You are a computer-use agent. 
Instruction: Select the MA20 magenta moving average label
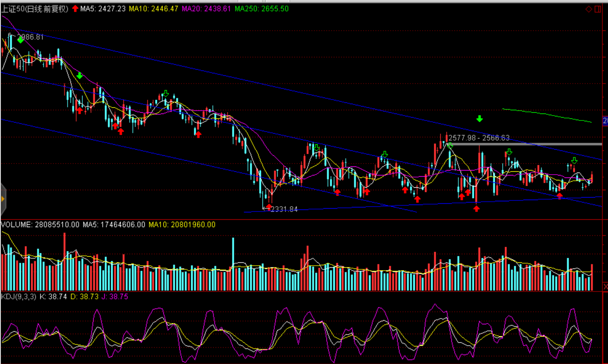point(206,9)
